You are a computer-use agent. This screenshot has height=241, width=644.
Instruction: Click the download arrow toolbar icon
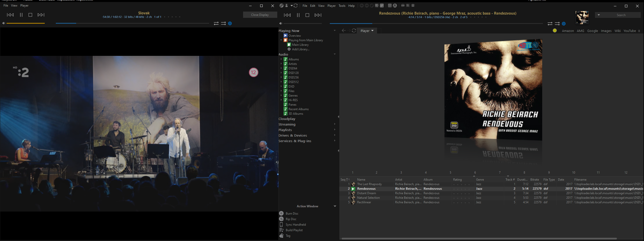click(395, 6)
